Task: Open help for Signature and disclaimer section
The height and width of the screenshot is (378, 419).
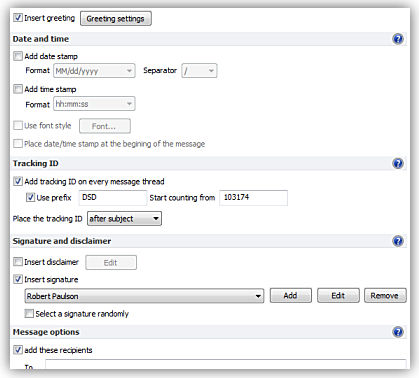Action: pyautogui.click(x=398, y=241)
